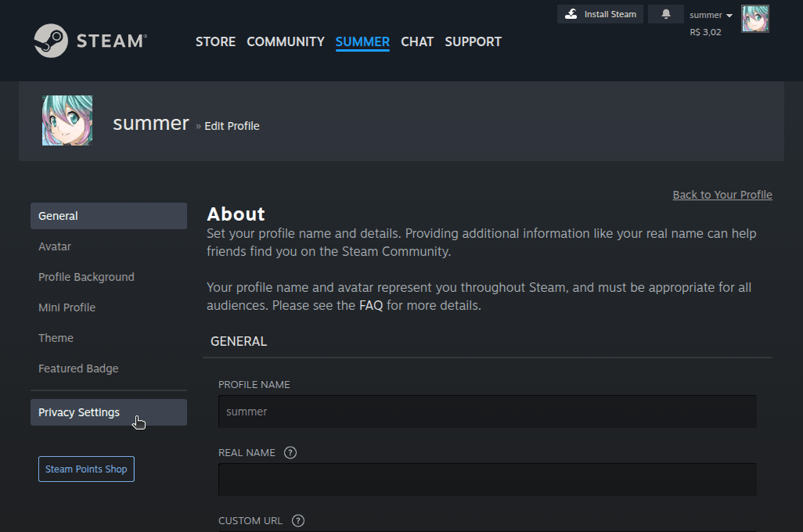Click the Steam logo
The height and width of the screenshot is (532, 803).
[x=88, y=41]
